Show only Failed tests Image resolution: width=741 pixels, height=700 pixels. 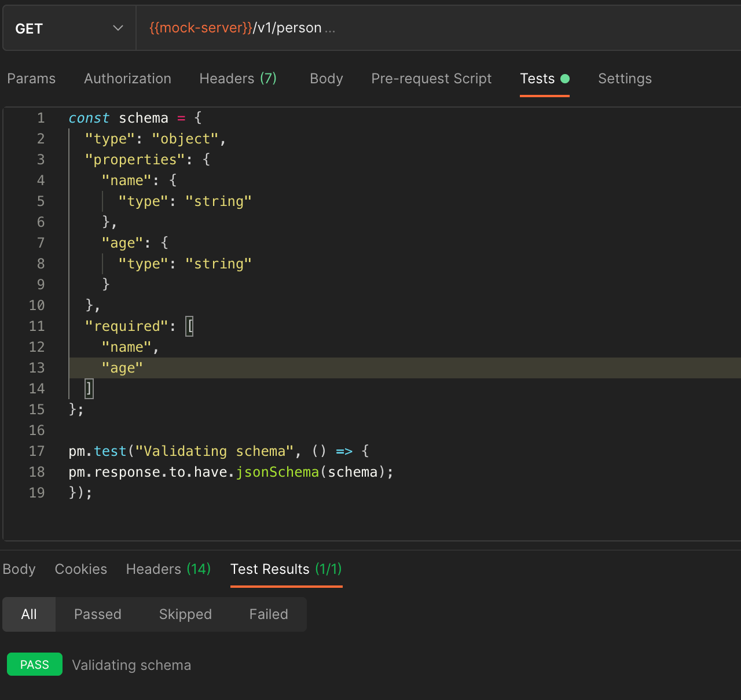pyautogui.click(x=268, y=614)
